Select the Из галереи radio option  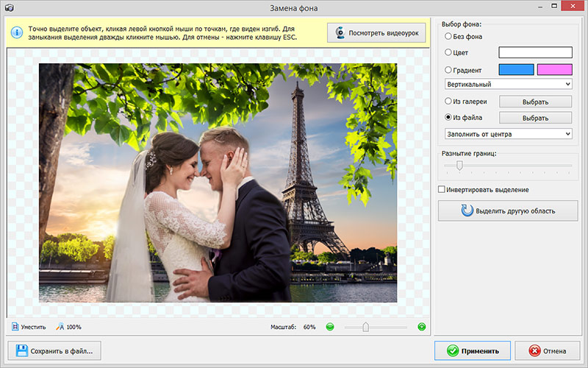click(x=448, y=101)
